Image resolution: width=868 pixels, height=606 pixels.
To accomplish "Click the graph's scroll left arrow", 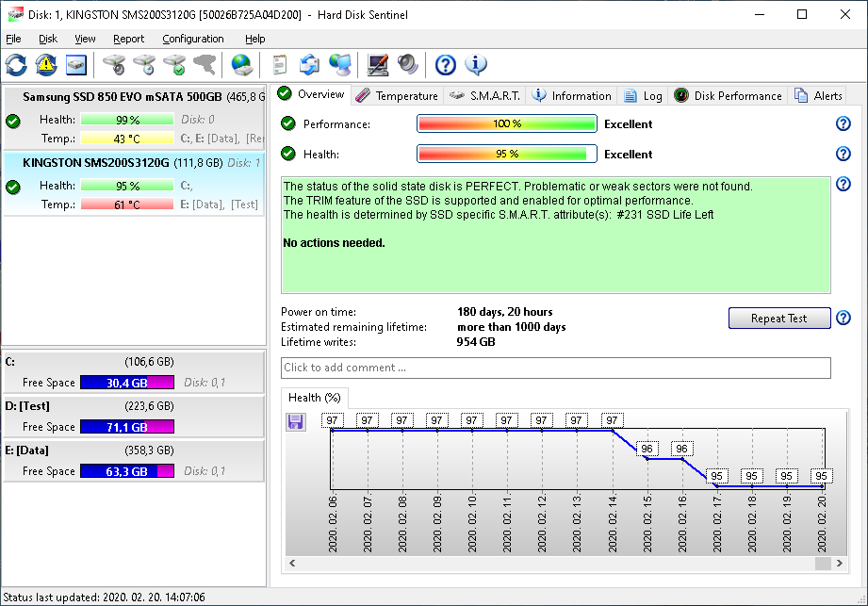I will pyautogui.click(x=292, y=563).
